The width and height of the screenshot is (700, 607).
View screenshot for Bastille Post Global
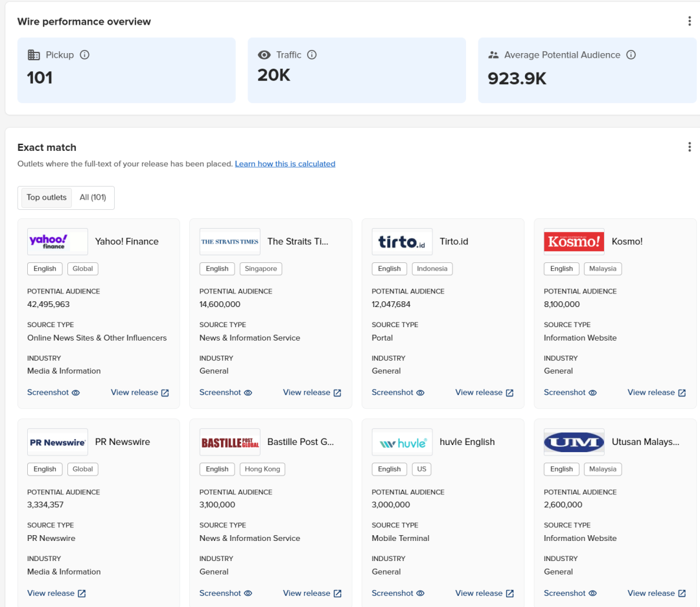pyautogui.click(x=226, y=593)
